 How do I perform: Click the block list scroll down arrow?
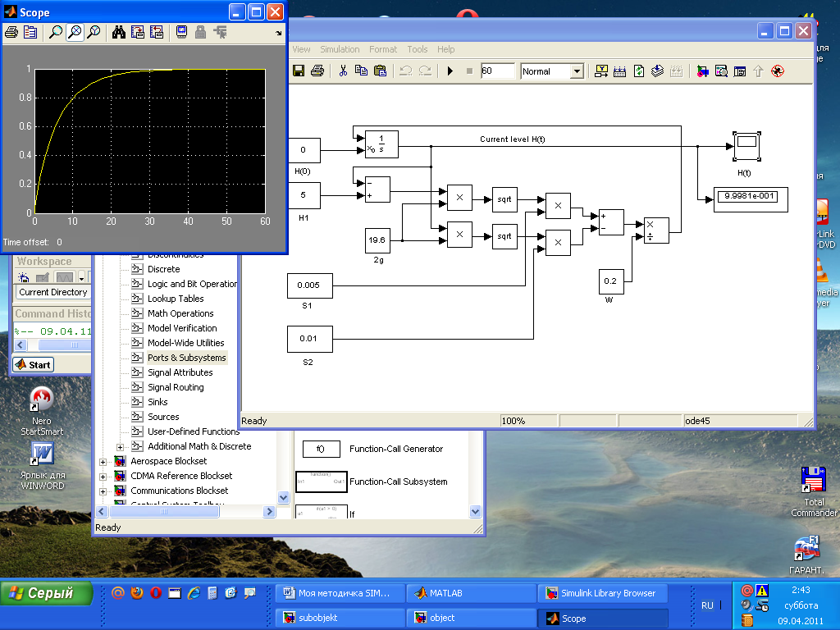(475, 512)
